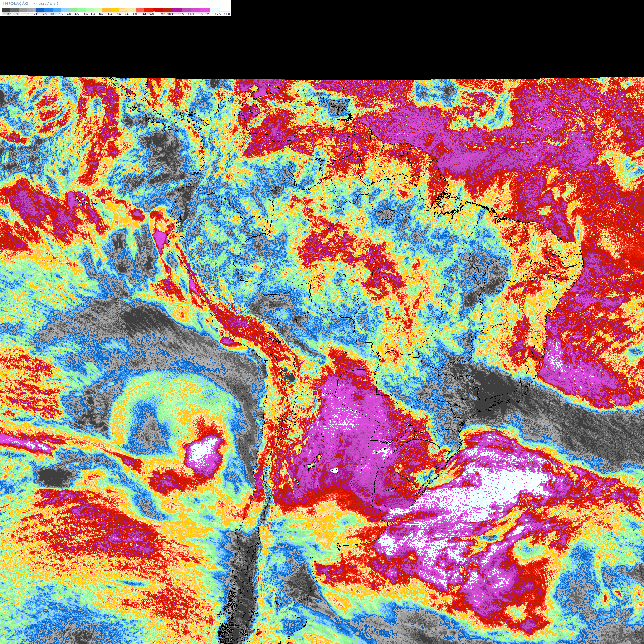Click the '12.0' legend value

[208, 14]
